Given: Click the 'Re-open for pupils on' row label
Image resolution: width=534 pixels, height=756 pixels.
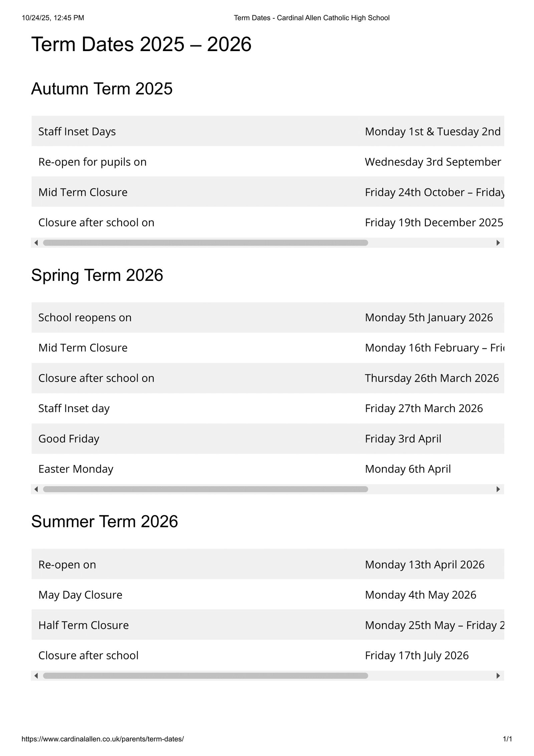Looking at the screenshot, I should [x=92, y=162].
